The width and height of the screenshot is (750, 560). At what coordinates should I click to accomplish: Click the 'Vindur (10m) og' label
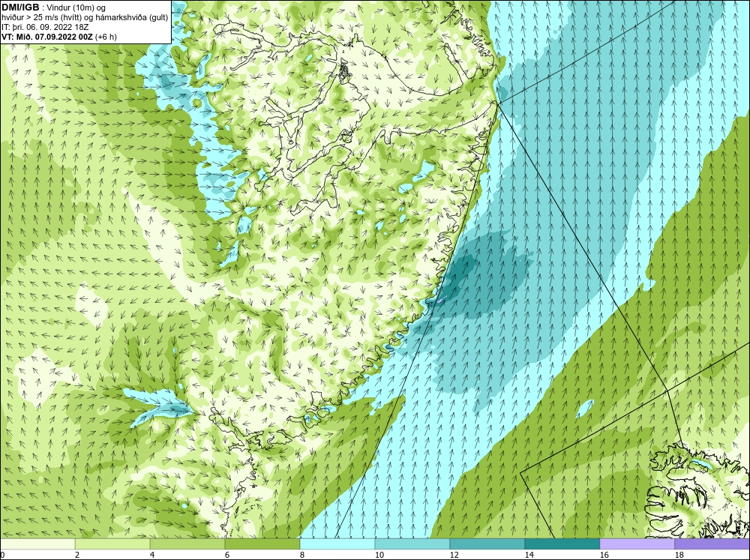[x=76, y=7]
